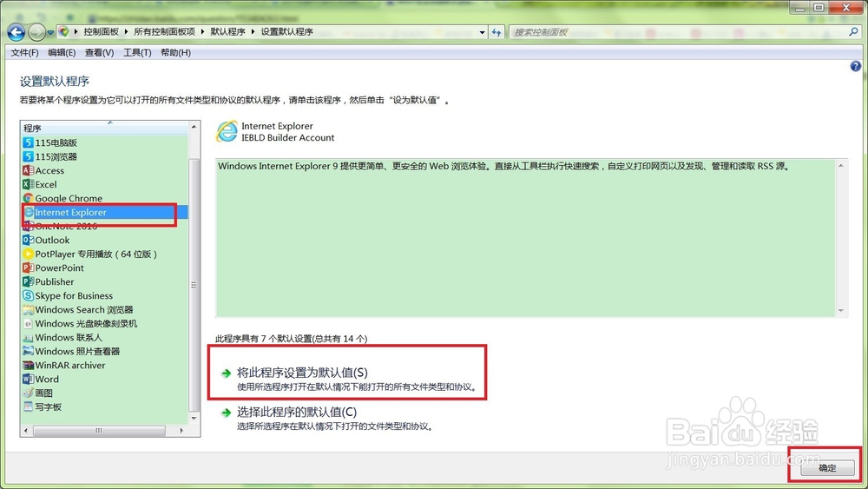This screenshot has width=868, height=489.
Task: Open the help question mark icon
Action: 855,67
